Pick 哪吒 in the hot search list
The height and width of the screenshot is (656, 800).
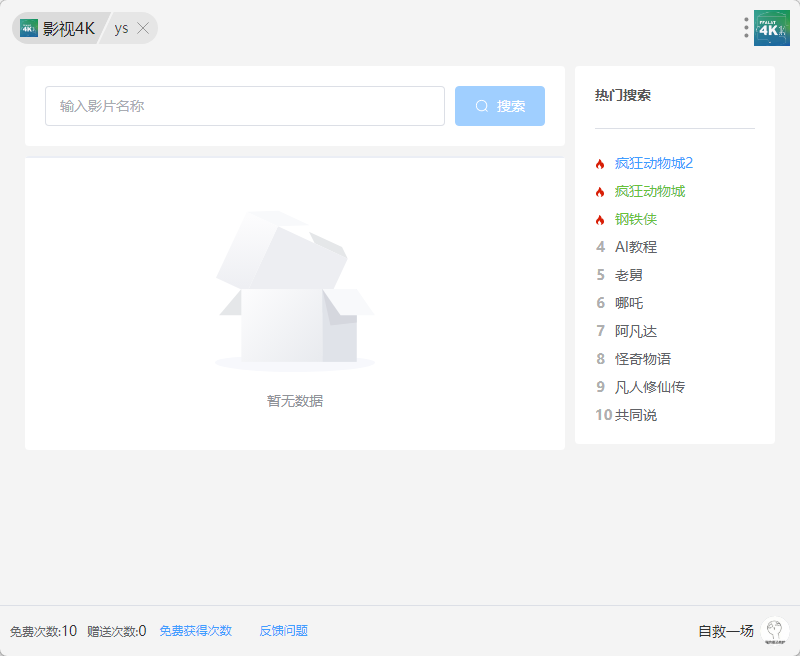click(x=629, y=303)
